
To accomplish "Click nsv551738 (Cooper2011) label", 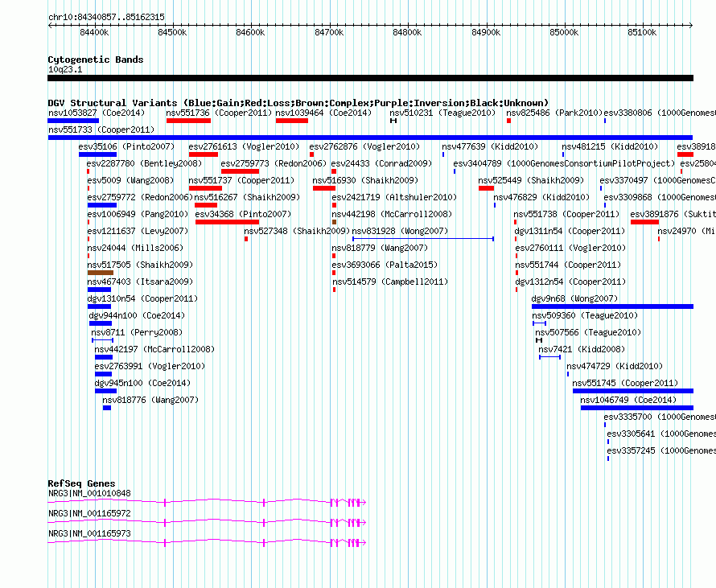I will coord(566,214).
